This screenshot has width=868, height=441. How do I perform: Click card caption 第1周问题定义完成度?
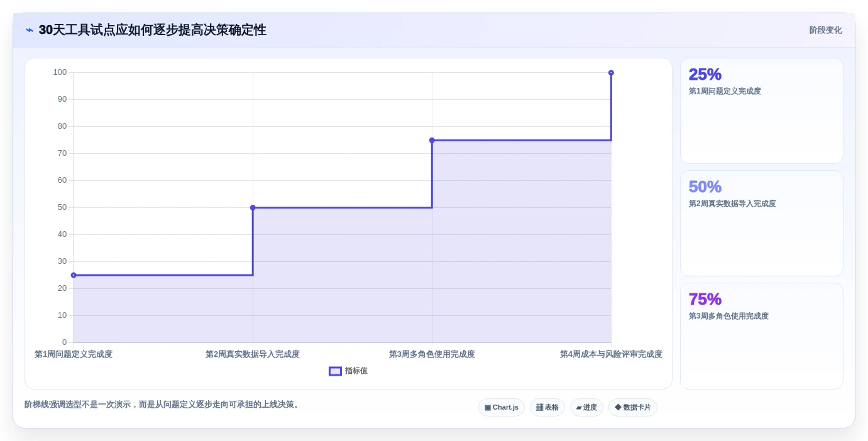click(725, 91)
